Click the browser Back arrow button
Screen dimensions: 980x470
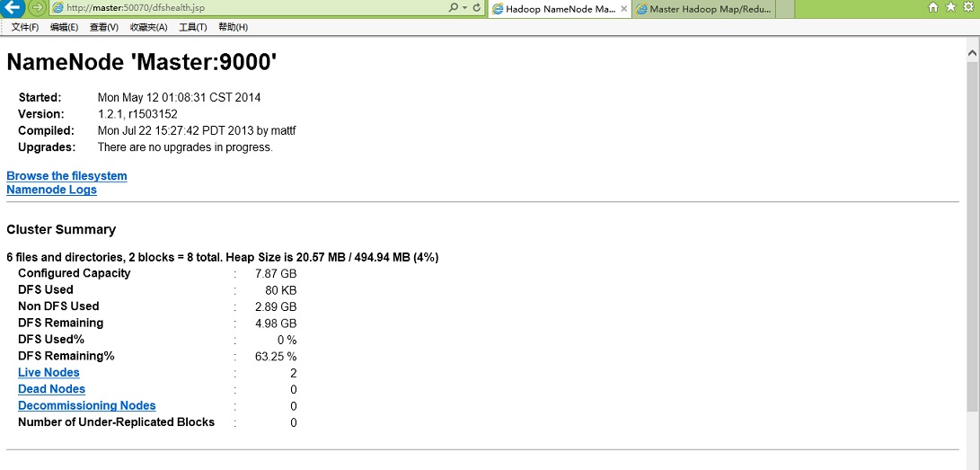coord(13,8)
